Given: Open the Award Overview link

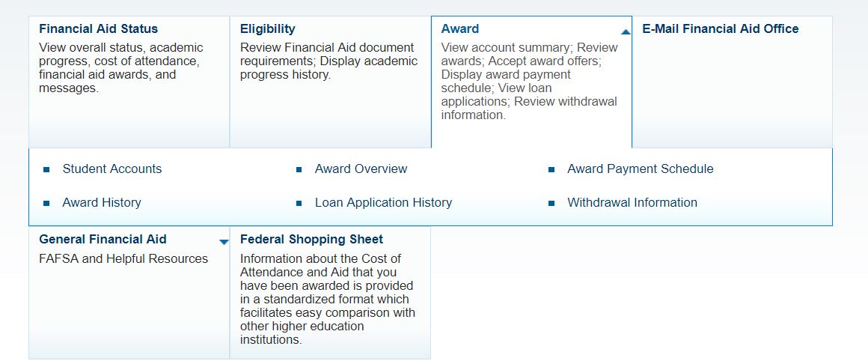Looking at the screenshot, I should pyautogui.click(x=361, y=169).
